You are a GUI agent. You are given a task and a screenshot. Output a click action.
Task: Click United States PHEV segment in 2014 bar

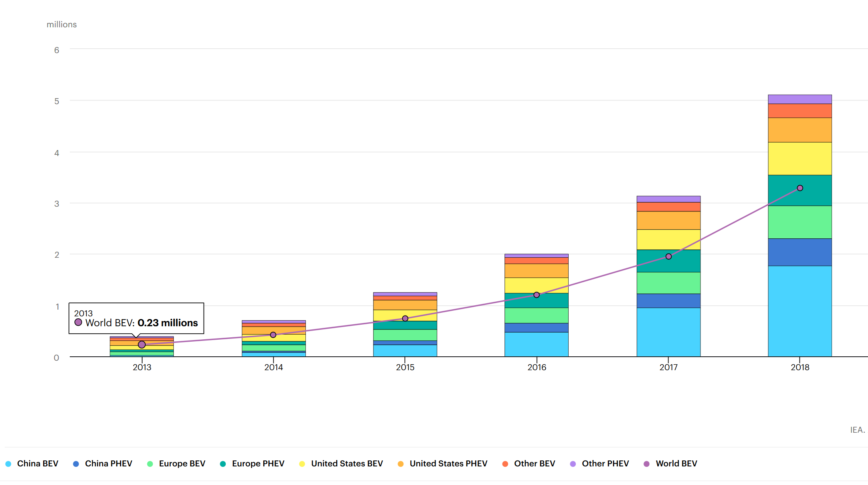tap(274, 331)
